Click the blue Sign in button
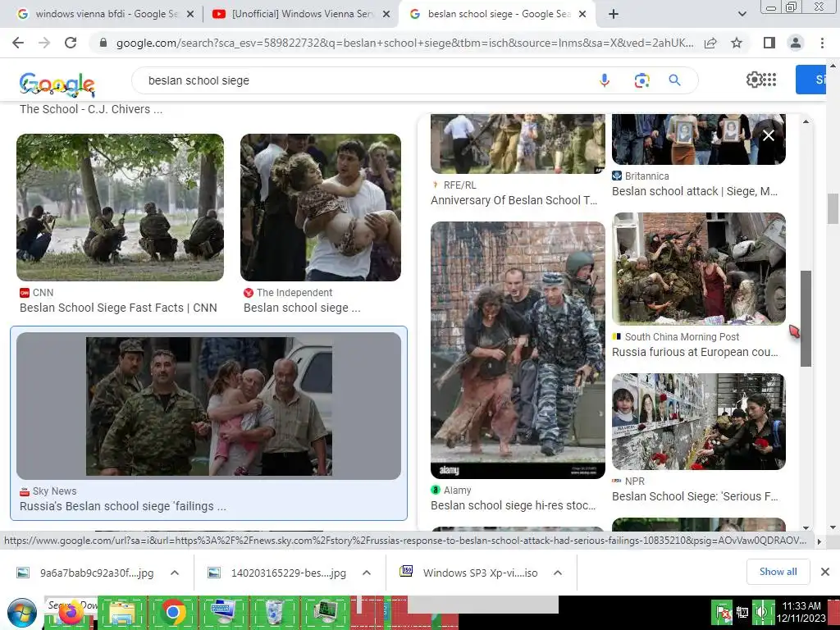The width and height of the screenshot is (840, 630). (811, 80)
